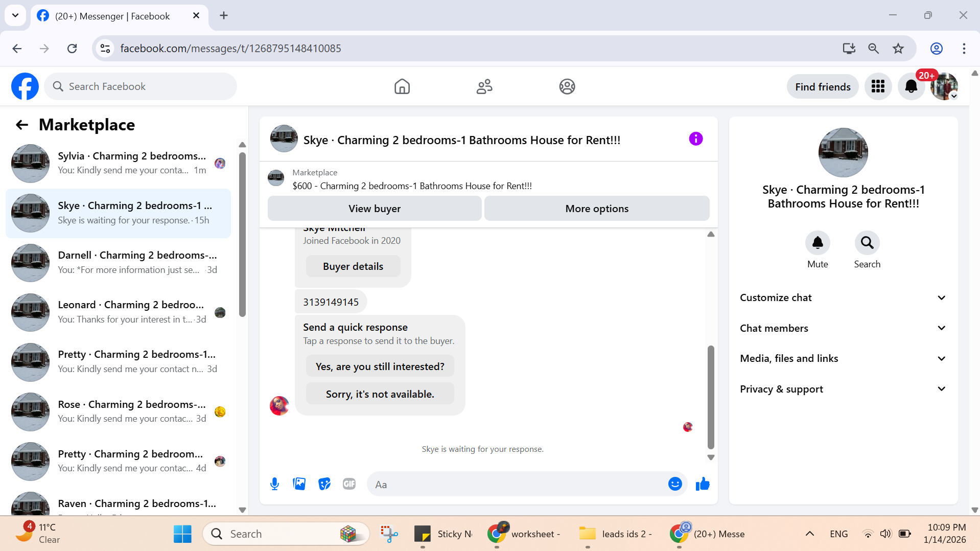Install app icon in address bar
Screen dimensions: 980x551
click(x=849, y=49)
